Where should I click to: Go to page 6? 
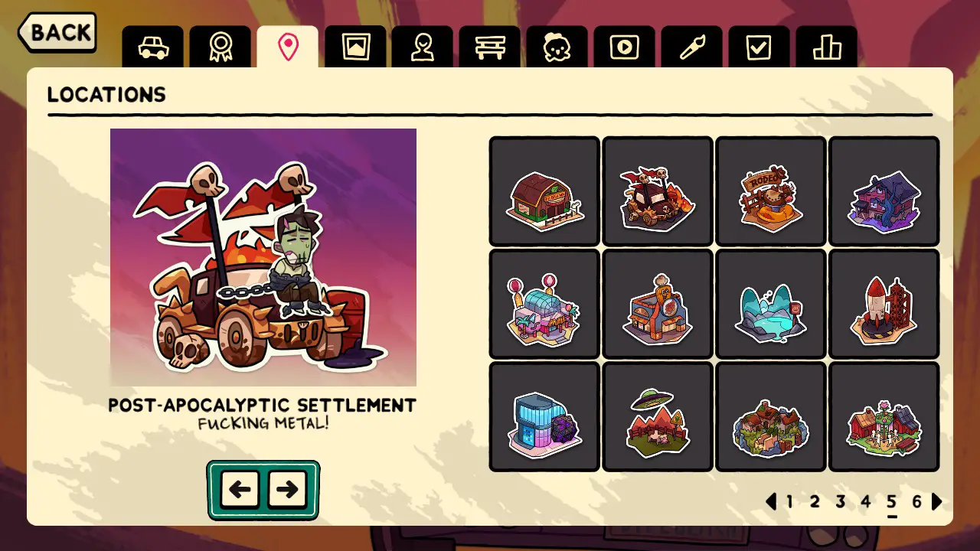(916, 502)
